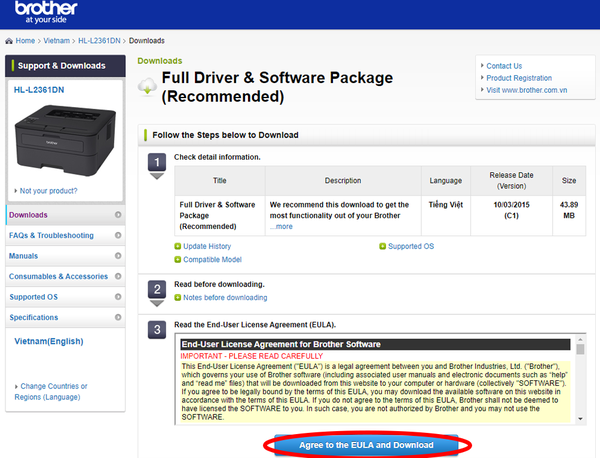
Task: Open the Manuals sidebar item
Action: click(65, 256)
